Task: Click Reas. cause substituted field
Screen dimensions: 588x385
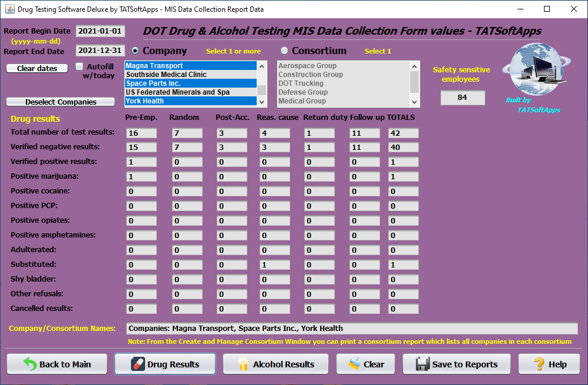Action: pyautogui.click(x=274, y=265)
